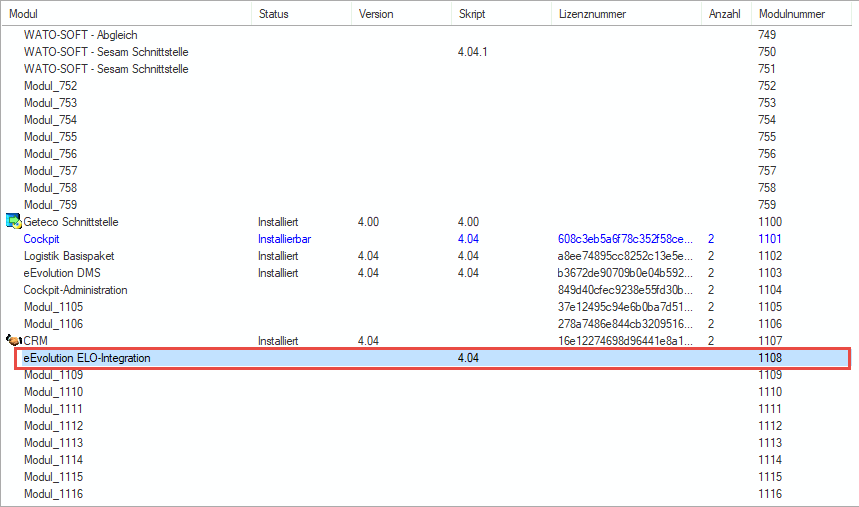Click Skript value 4.04.1

(x=472, y=52)
